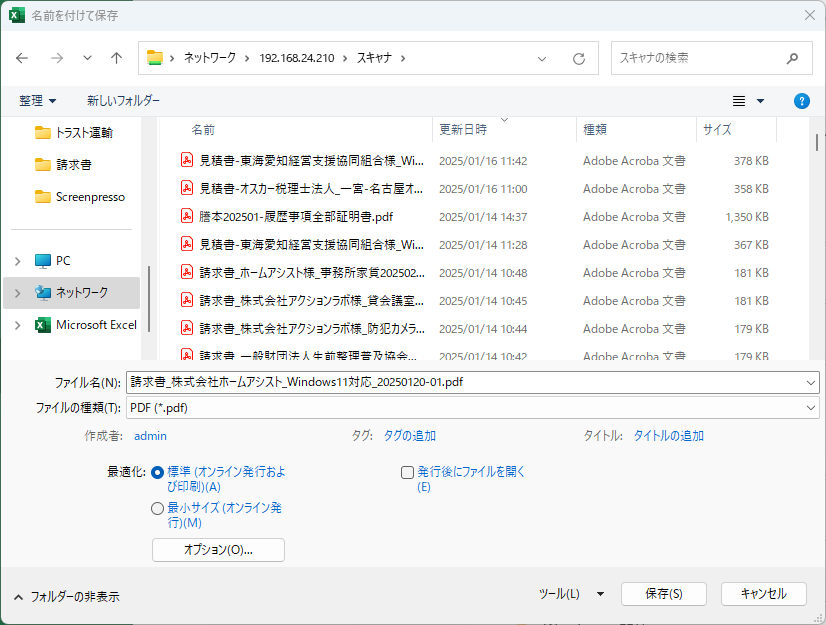
Task: Click the refresh button in address bar
Action: point(578,59)
